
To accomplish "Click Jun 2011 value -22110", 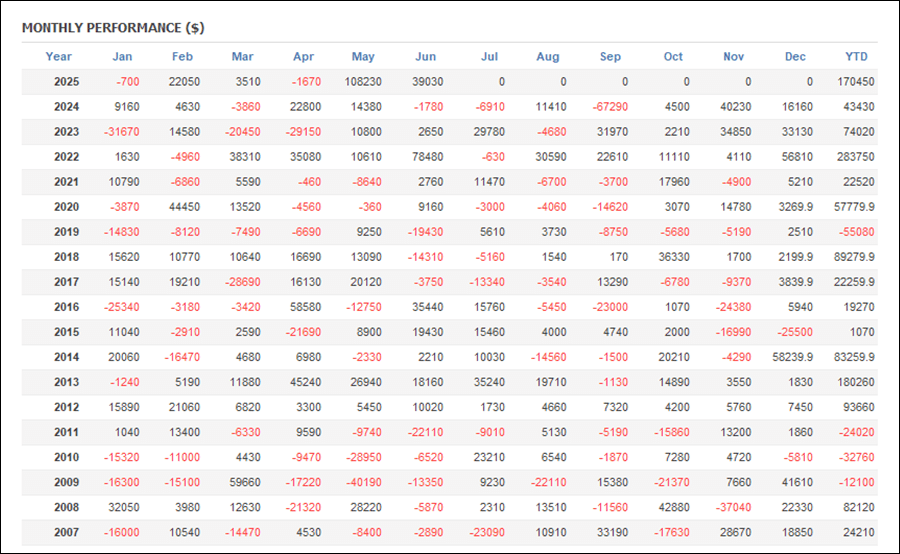I will pos(425,432).
